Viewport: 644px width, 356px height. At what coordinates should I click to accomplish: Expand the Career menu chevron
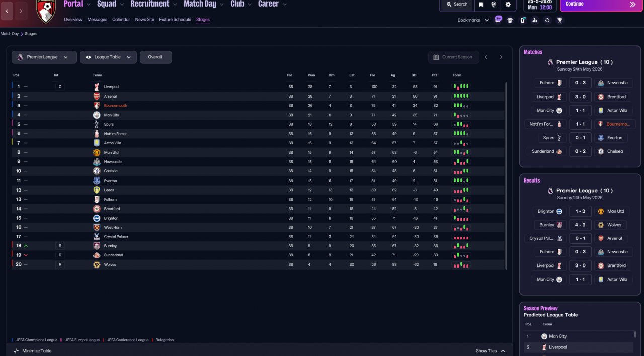click(285, 5)
